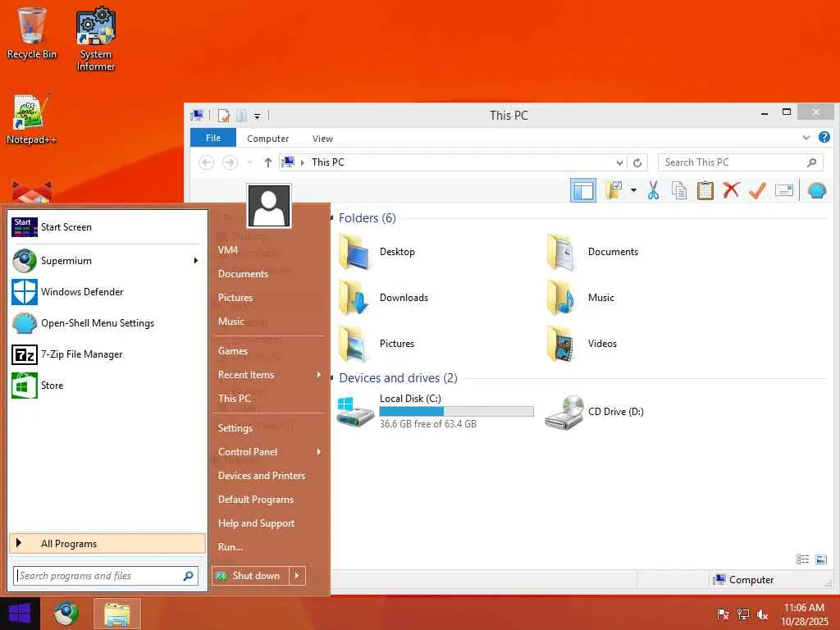
Task: Open Desktop folder in This PC
Action: tap(377, 252)
